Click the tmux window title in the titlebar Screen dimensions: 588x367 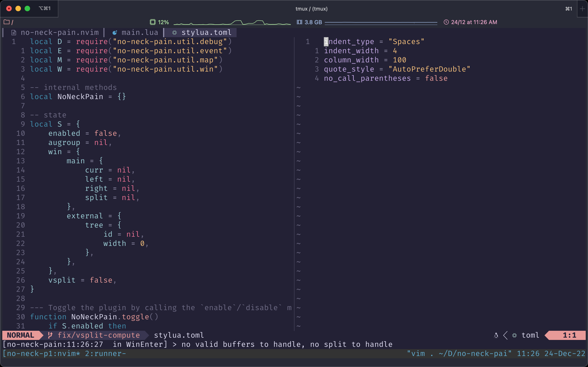tap(311, 9)
